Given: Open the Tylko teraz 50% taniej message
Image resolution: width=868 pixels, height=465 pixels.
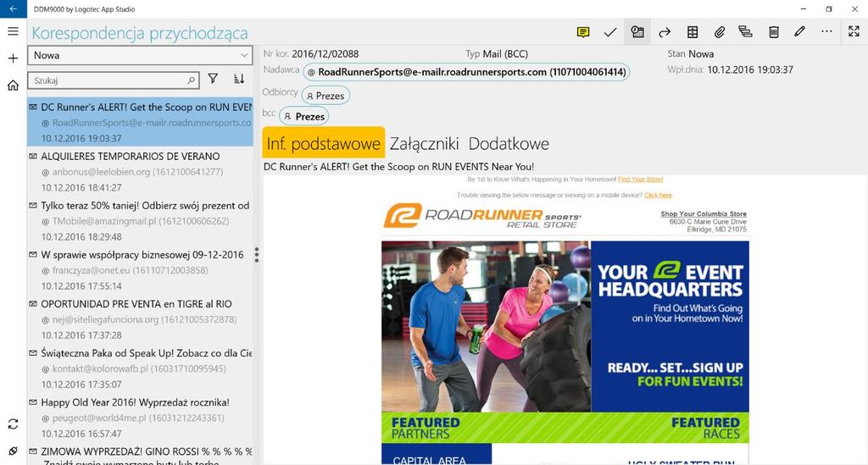Looking at the screenshot, I should tap(140, 220).
